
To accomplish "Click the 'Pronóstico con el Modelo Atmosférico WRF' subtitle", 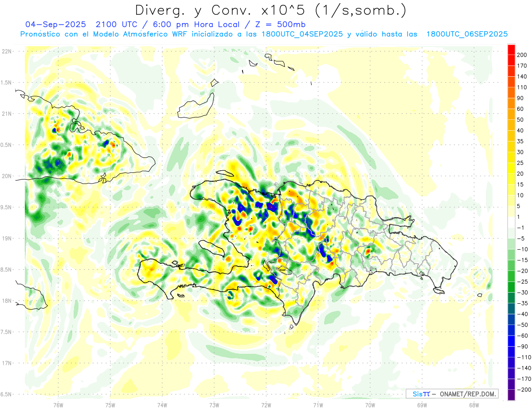I will point(104,34).
